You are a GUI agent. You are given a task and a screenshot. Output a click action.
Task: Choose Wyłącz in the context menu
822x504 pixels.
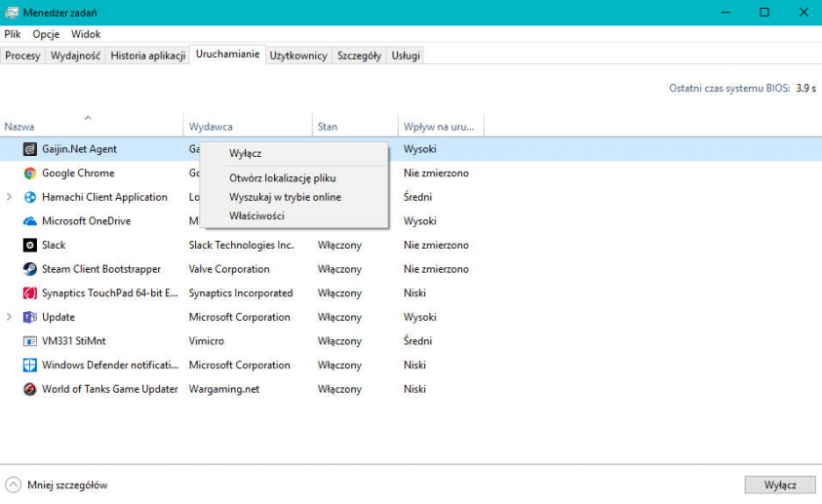[x=245, y=153]
